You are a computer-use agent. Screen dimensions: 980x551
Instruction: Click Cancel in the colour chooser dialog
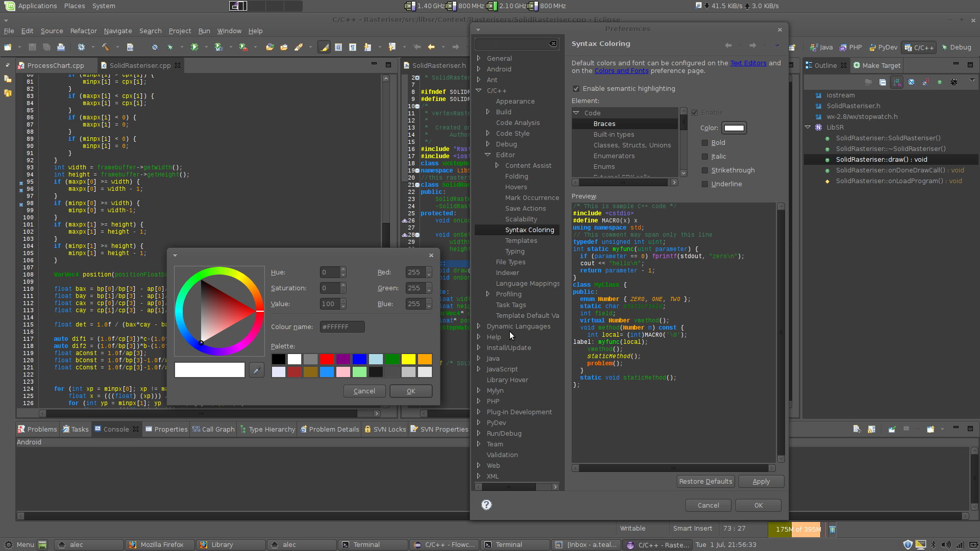[364, 391]
